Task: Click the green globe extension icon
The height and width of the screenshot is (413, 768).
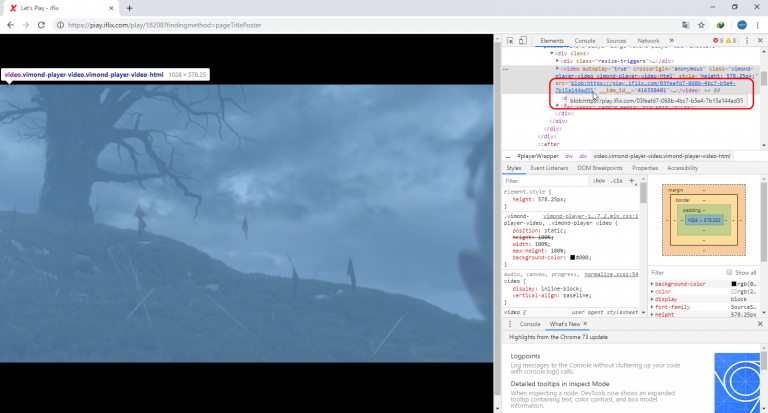Action: click(720, 25)
